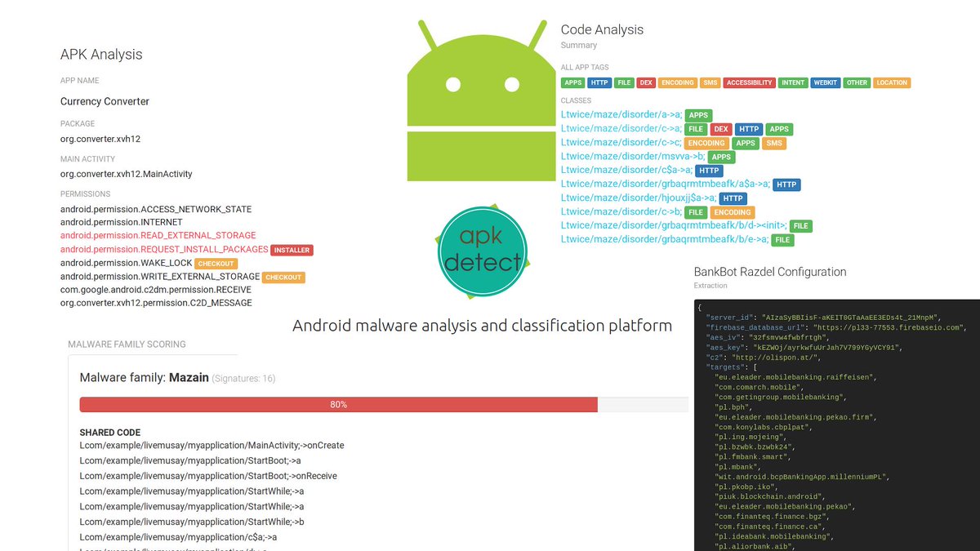
Task: Select permission android.permission.REQUEST_INSTALL_PACKAGES
Action: point(164,249)
